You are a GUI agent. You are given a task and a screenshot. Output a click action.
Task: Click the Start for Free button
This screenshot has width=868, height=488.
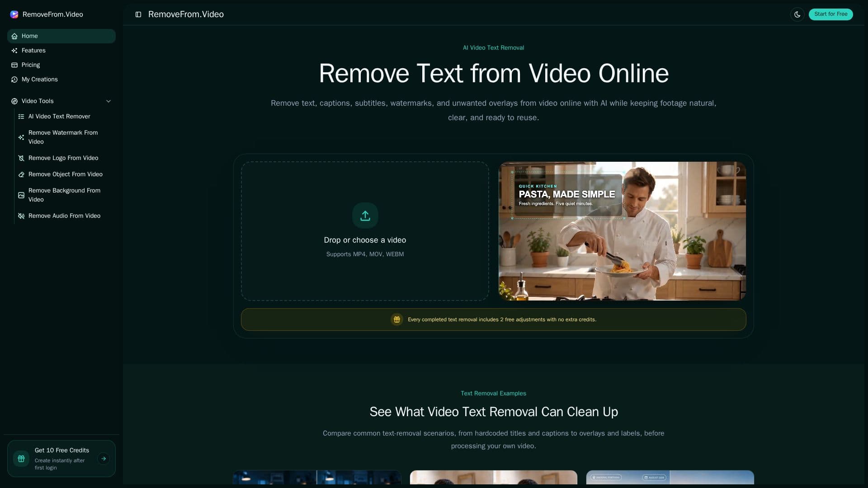point(831,14)
